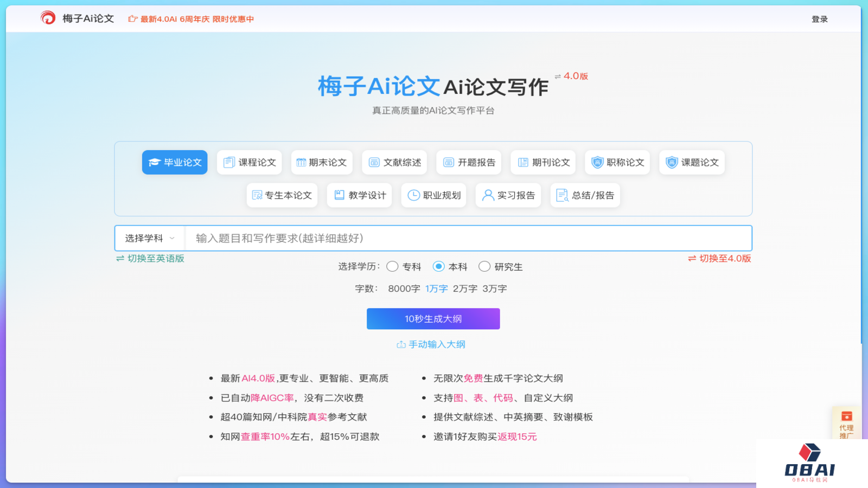Open the 期末论文 calendar icon category
This screenshot has height=488, width=868.
[303, 162]
